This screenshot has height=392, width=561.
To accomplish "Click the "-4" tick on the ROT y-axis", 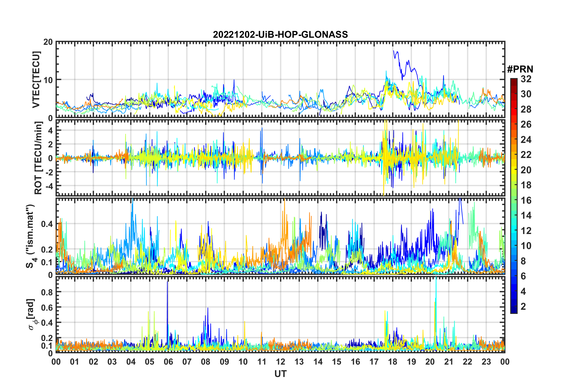I will [x=49, y=186].
